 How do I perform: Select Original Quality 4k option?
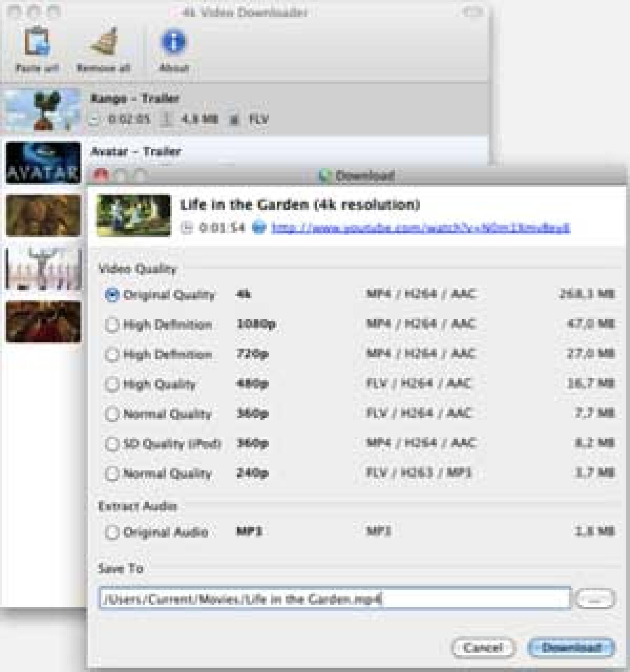tap(112, 295)
